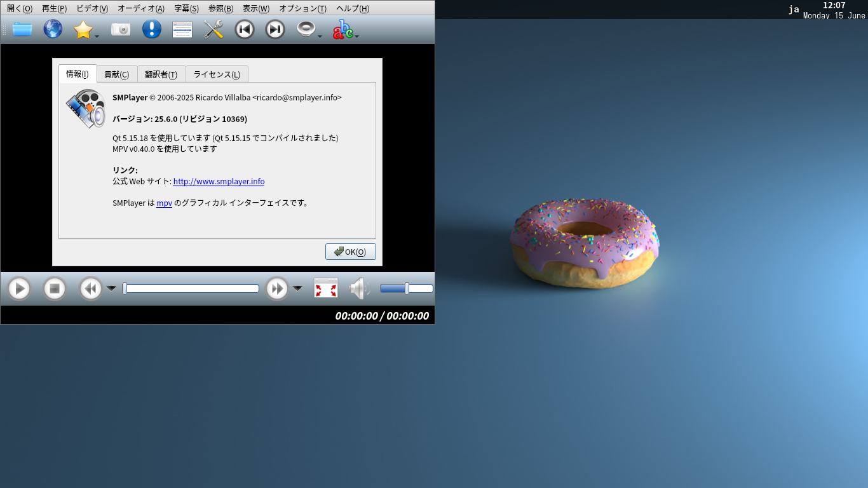This screenshot has width=868, height=488.
Task: Open URL with the globe icon
Action: pos(53,29)
